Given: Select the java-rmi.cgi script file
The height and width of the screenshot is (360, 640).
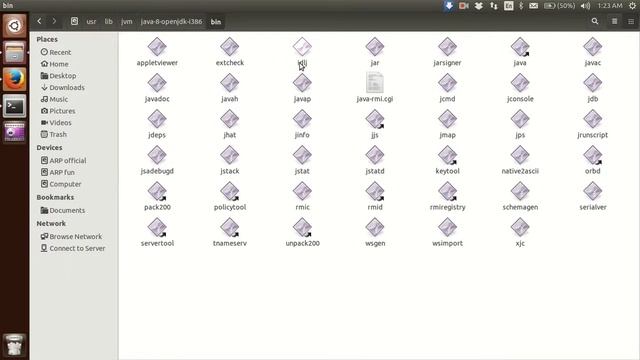Looking at the screenshot, I should coord(375,83).
